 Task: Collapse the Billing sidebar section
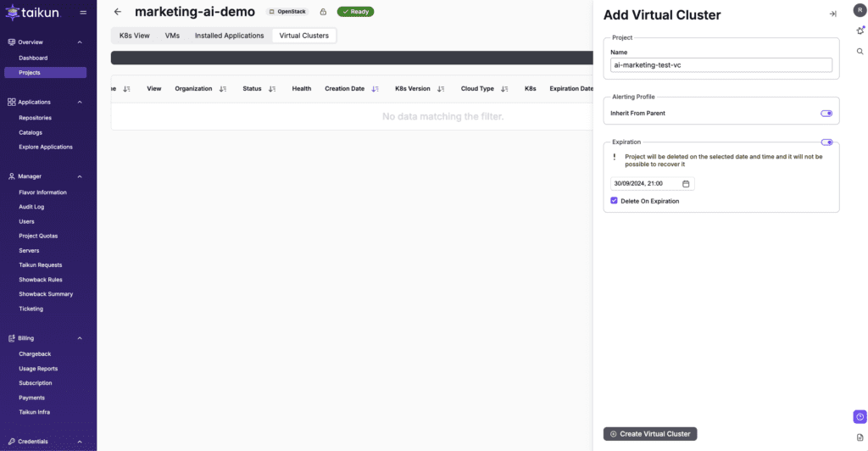(x=80, y=338)
